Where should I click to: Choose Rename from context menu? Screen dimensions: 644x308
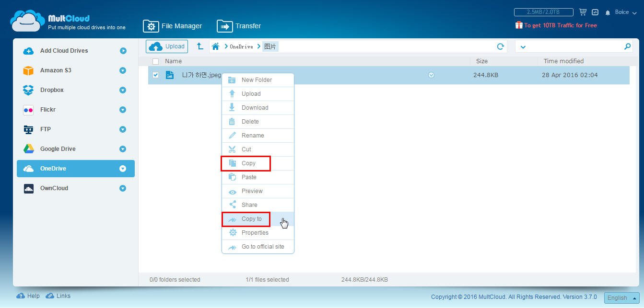pyautogui.click(x=258, y=136)
